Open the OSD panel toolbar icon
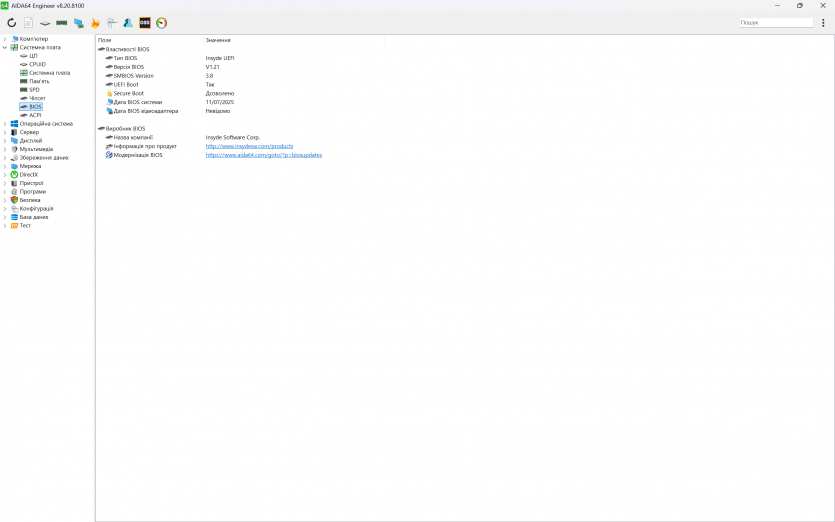This screenshot has width=835, height=522. tap(145, 23)
